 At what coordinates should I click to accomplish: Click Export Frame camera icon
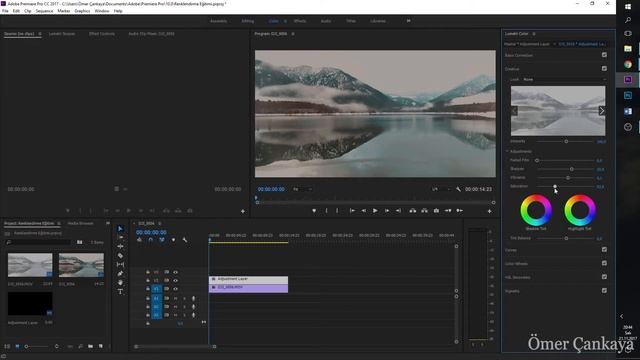(436, 211)
